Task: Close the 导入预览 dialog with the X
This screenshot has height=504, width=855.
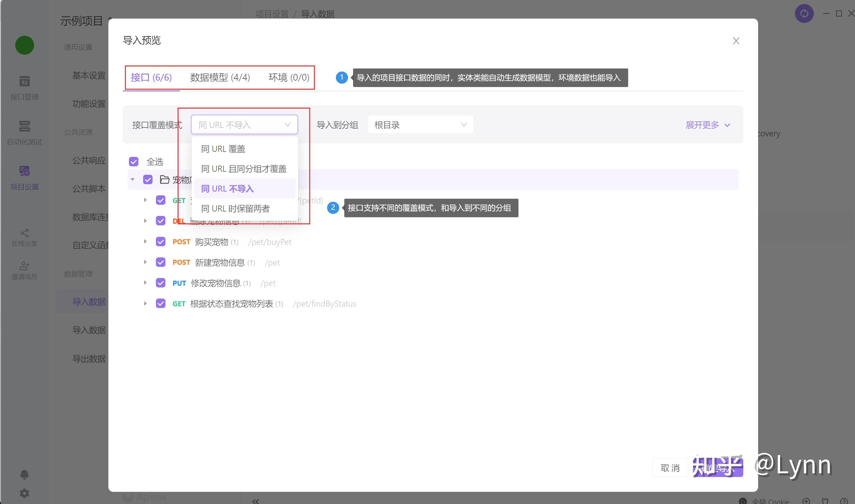Action: click(x=736, y=40)
